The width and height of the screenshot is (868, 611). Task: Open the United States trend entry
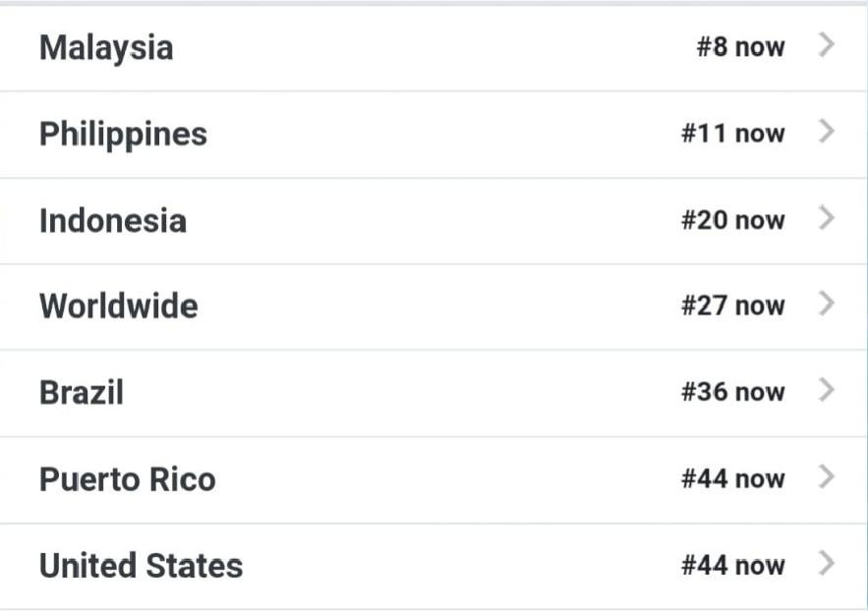(141, 566)
